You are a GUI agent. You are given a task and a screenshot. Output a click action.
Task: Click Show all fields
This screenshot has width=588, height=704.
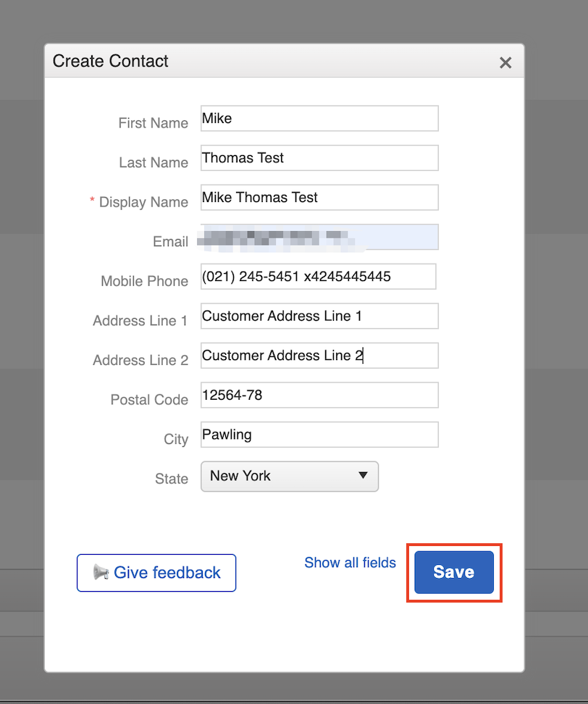point(350,563)
